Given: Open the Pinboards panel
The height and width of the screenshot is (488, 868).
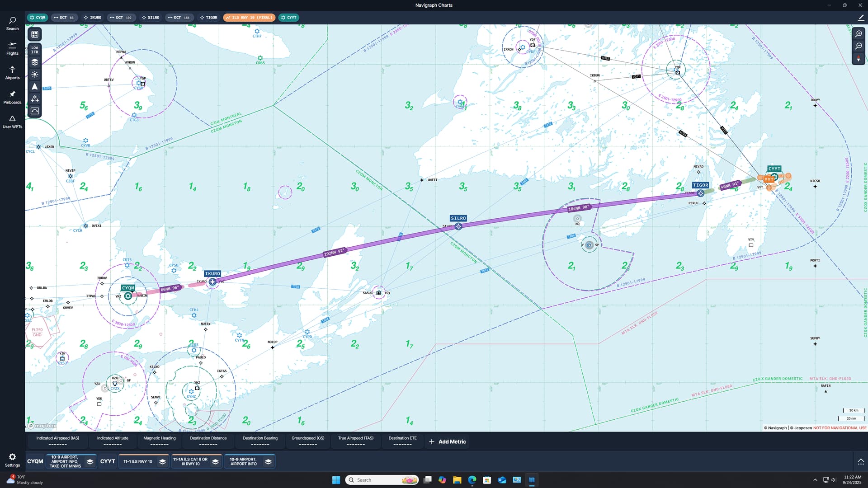Looking at the screenshot, I should tap(12, 97).
